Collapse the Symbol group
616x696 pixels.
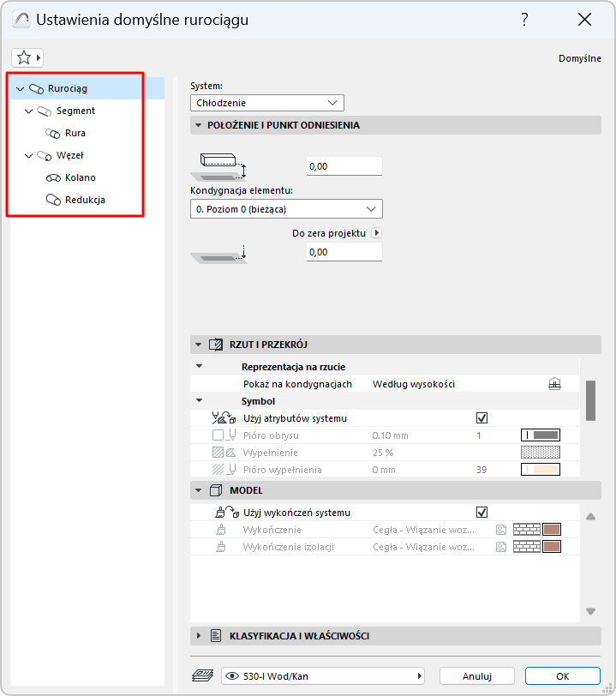pos(200,400)
